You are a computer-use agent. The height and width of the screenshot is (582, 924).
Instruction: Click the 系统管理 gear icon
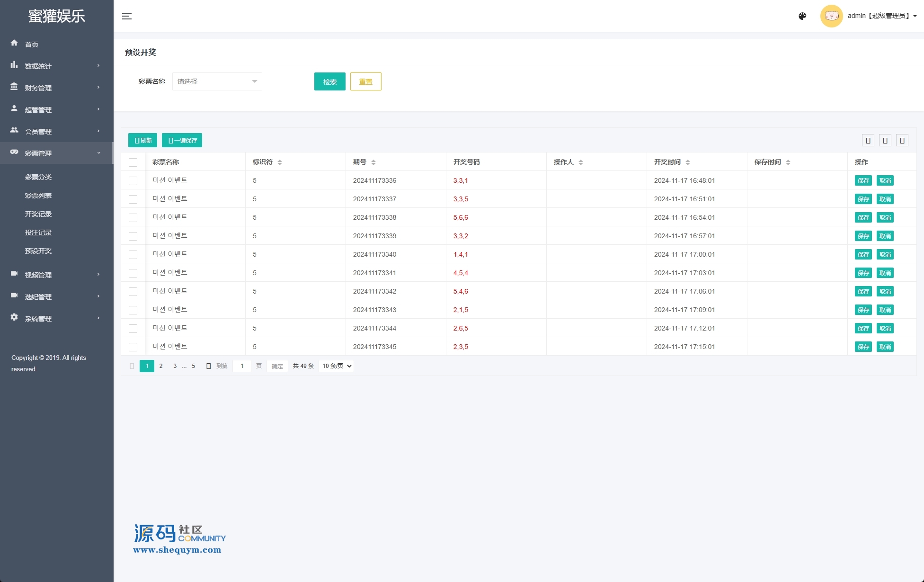click(14, 317)
